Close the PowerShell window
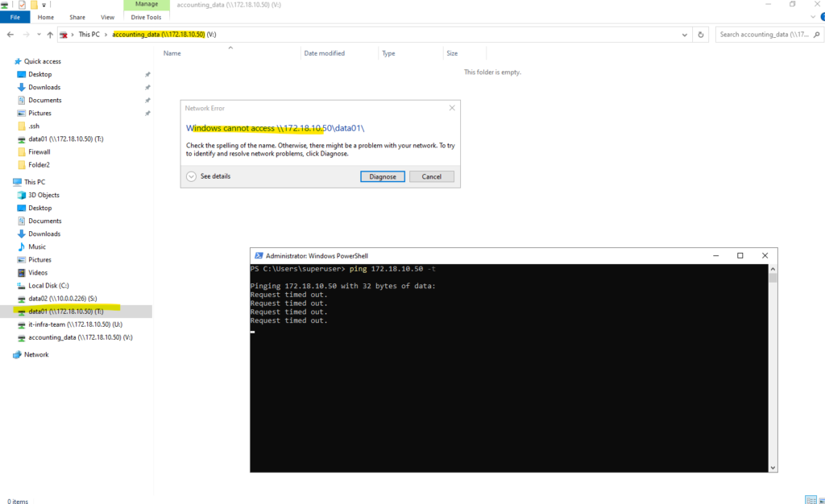This screenshot has width=825, height=504. [765, 256]
